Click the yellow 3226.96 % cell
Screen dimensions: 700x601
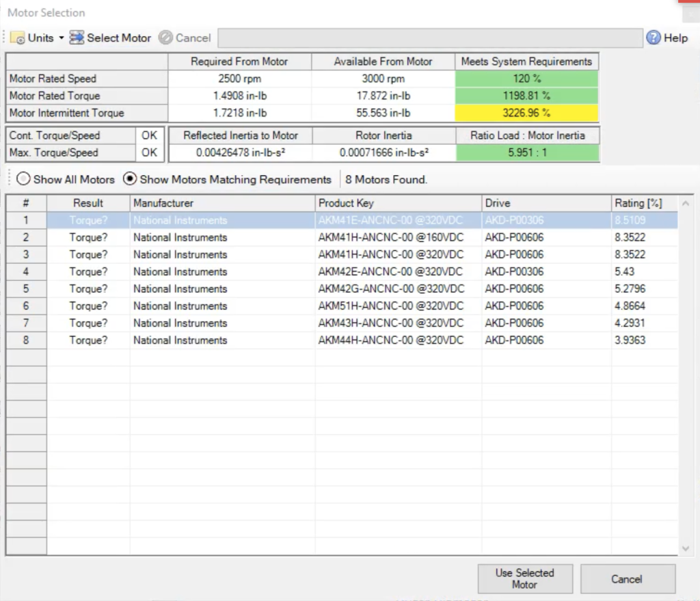tap(526, 113)
